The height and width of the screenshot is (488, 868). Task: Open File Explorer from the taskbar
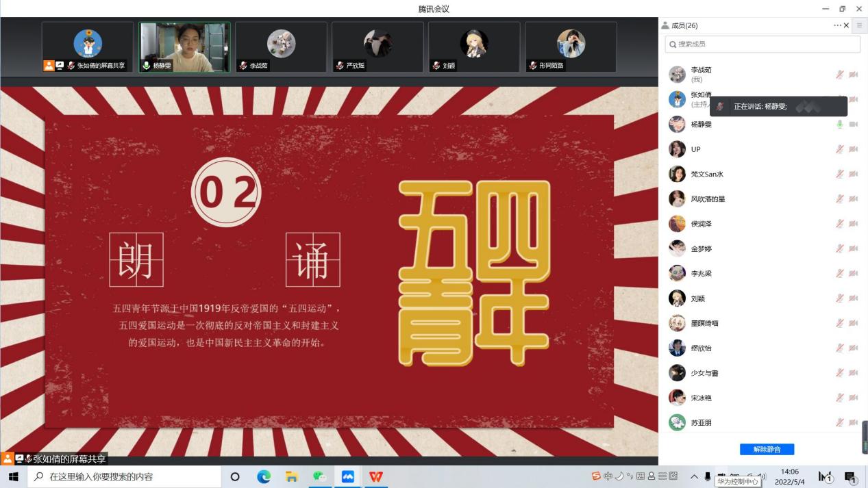(x=292, y=476)
